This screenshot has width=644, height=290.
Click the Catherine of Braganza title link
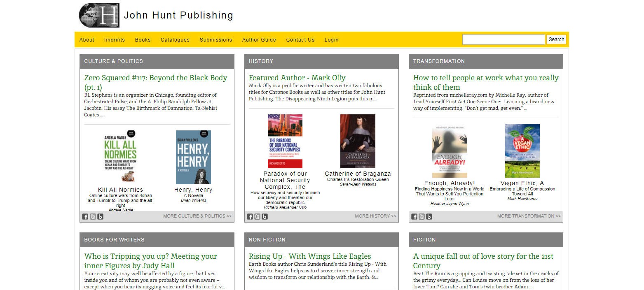coord(358,174)
